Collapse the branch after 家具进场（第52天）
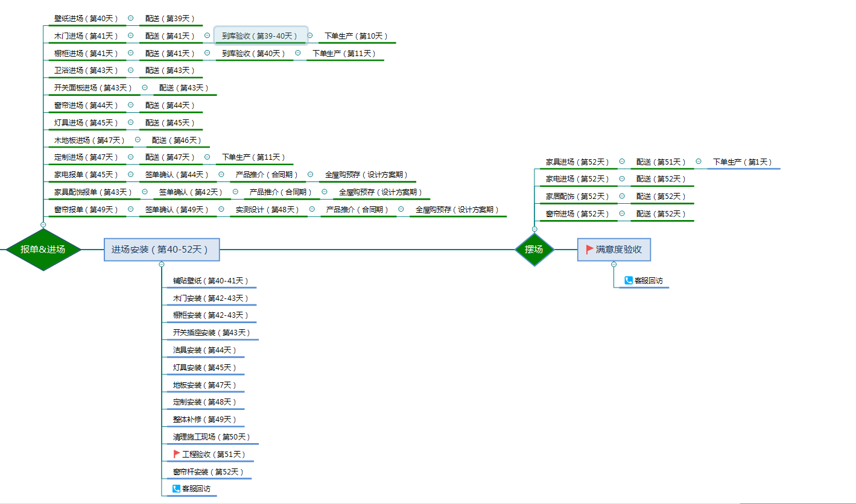The height and width of the screenshot is (504, 856). pyautogui.click(x=622, y=162)
